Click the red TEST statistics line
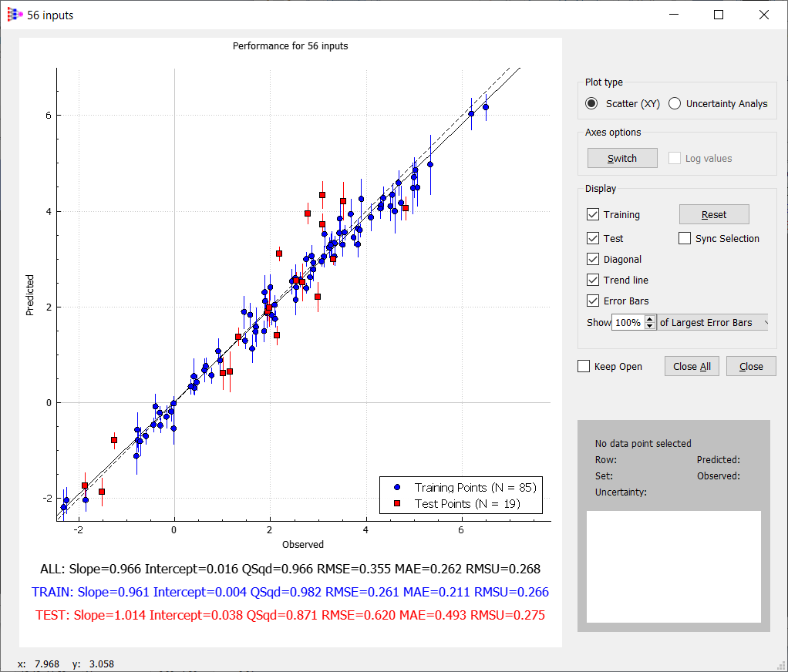The image size is (788, 672). coord(290,615)
